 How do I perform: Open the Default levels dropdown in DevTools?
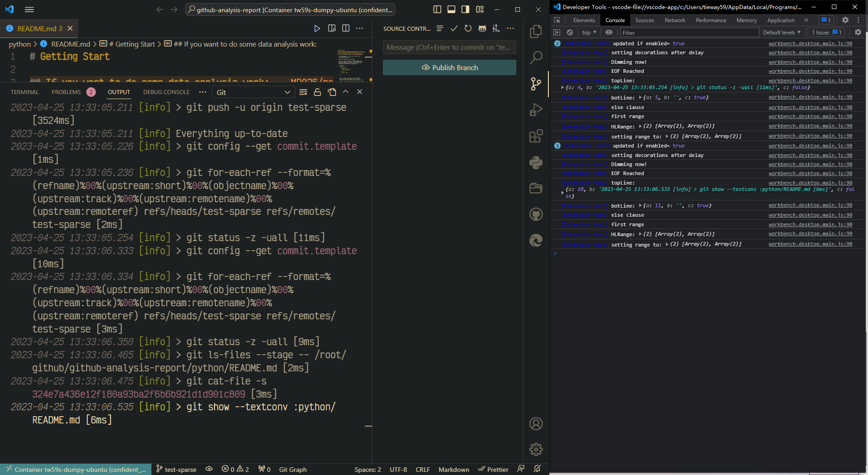click(x=782, y=32)
